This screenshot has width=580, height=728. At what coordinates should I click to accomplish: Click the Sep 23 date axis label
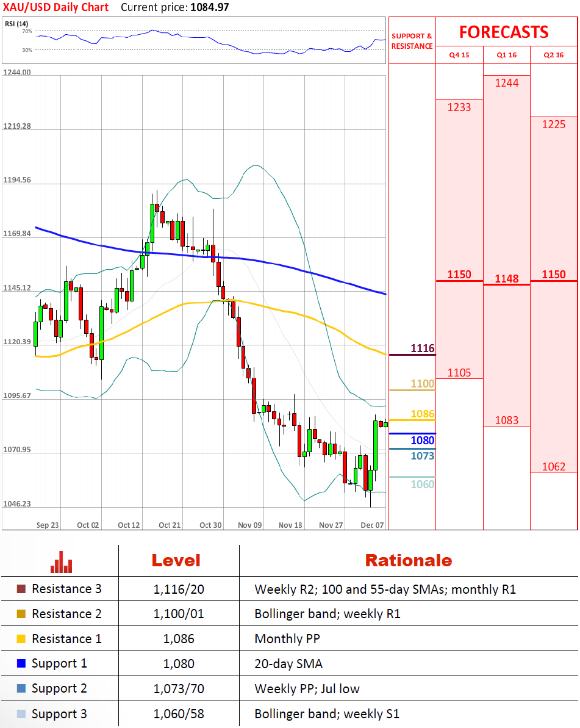click(x=48, y=525)
